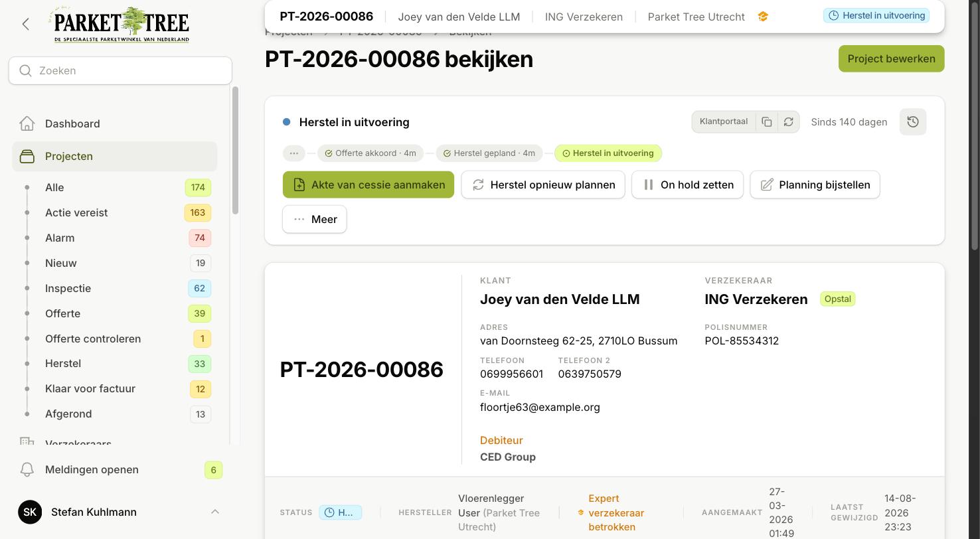Open Klaar voor factuur list
The height and width of the screenshot is (539, 980).
coord(114,388)
